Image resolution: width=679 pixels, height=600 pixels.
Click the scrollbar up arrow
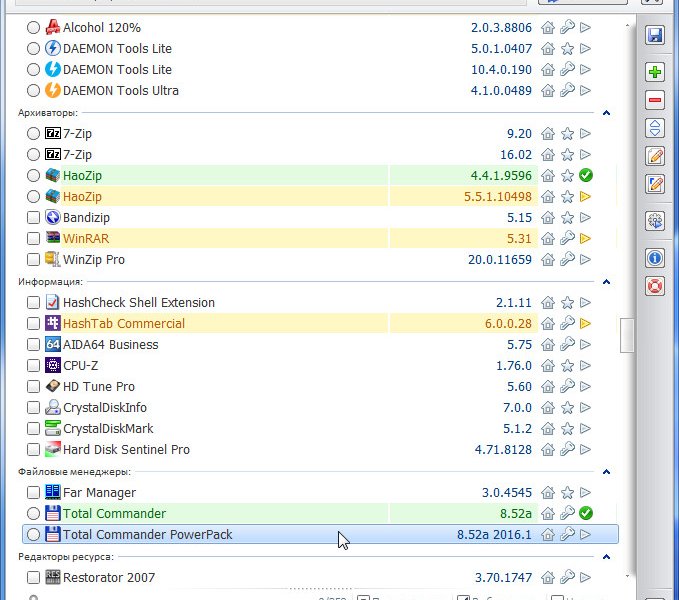[627, 26]
